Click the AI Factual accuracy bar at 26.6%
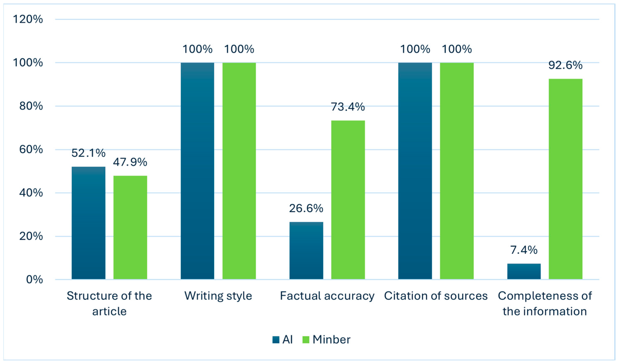 click(306, 250)
